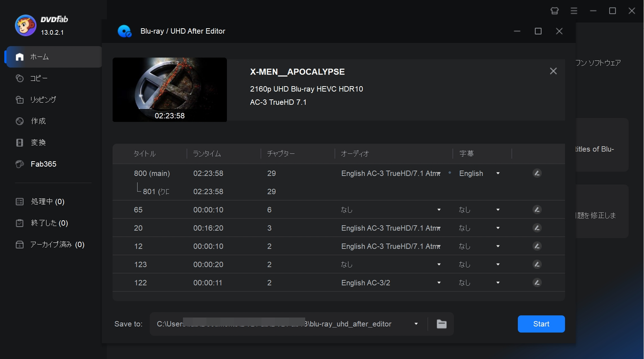This screenshot has width=644, height=359.
Task: Browse output folder with folder icon
Action: (442, 324)
